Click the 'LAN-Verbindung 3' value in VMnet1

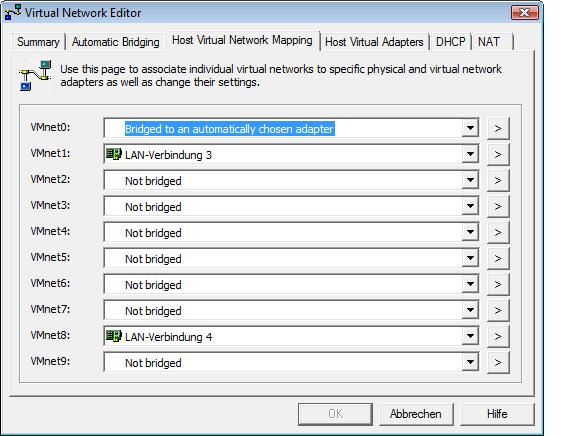pos(168,155)
